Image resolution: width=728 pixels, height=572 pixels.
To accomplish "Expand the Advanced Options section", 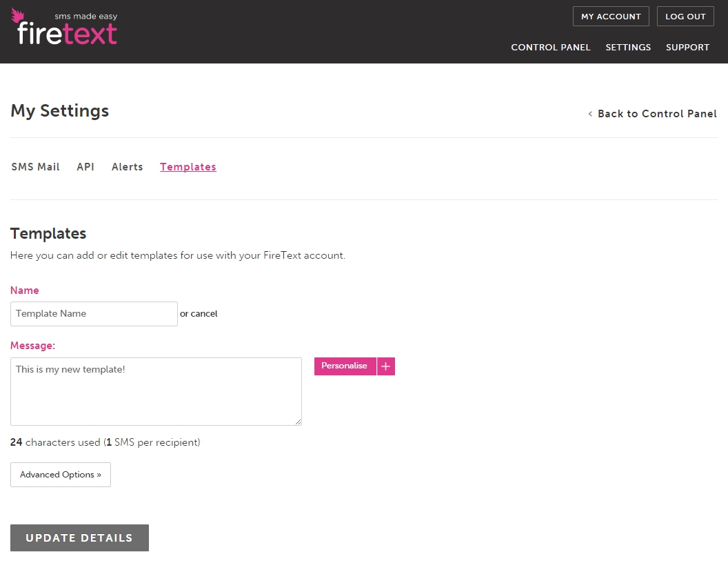I will pos(61,475).
